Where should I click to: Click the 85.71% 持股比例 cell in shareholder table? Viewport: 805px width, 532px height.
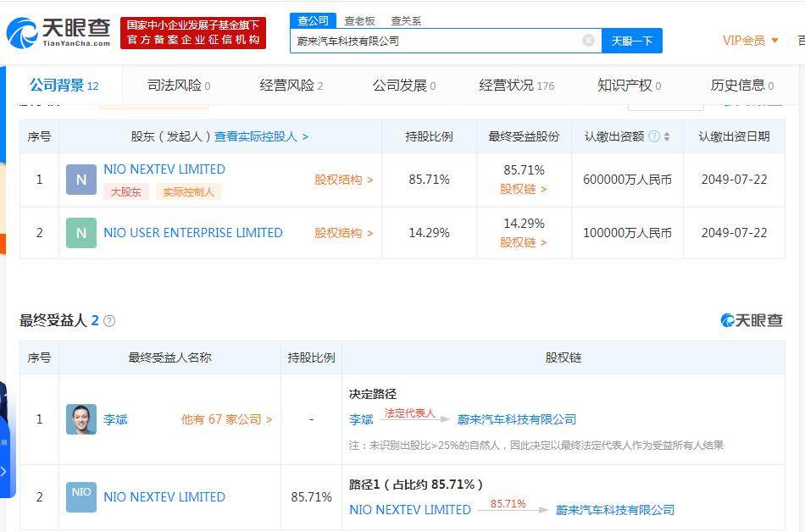point(430,180)
